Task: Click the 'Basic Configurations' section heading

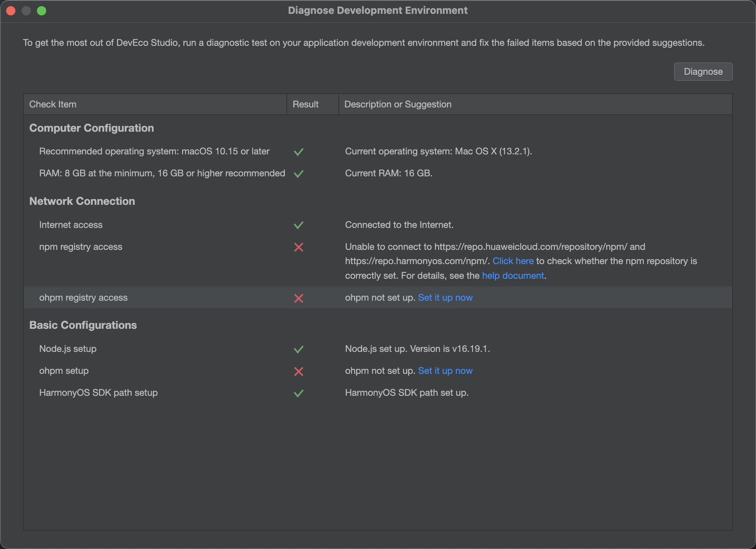Action: click(83, 325)
